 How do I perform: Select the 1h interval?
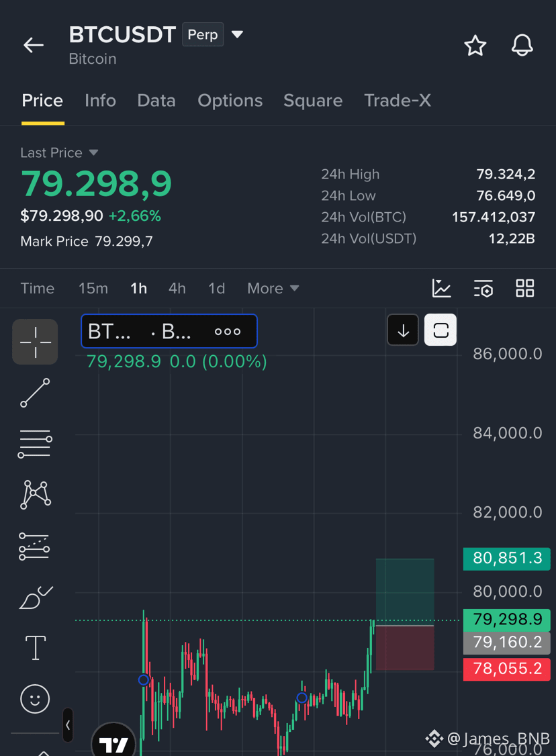[x=139, y=288]
